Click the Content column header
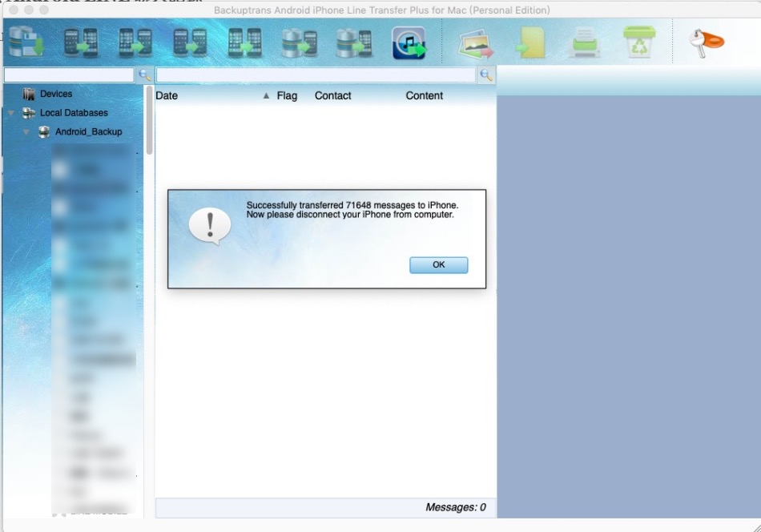Screen dimensions: 761x532 pos(425,95)
